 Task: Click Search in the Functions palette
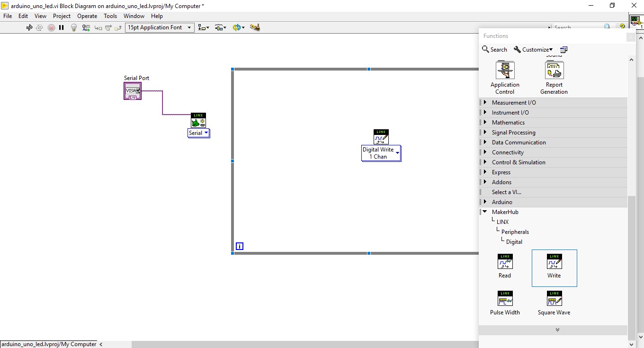click(x=494, y=49)
